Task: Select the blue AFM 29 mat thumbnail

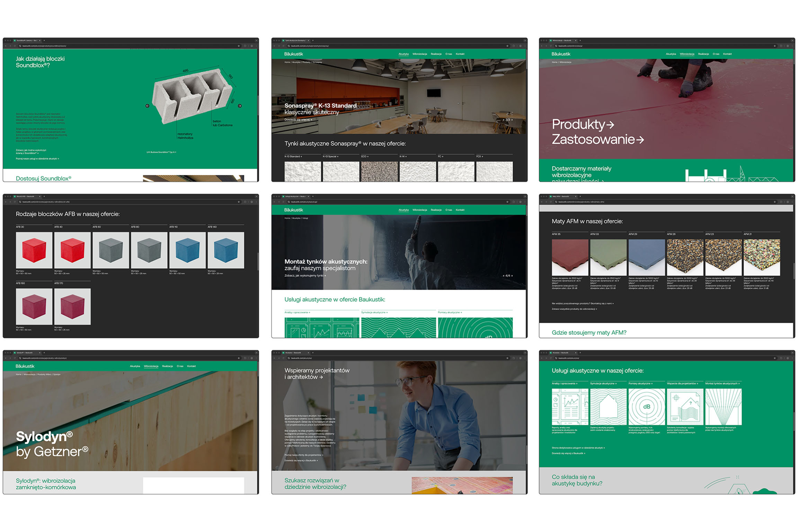Action: click(647, 258)
